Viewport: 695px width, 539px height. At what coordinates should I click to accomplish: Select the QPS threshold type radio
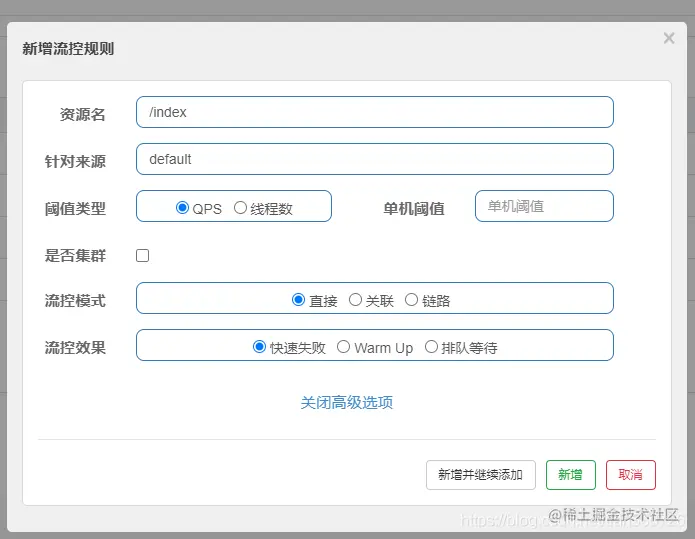click(x=182, y=207)
